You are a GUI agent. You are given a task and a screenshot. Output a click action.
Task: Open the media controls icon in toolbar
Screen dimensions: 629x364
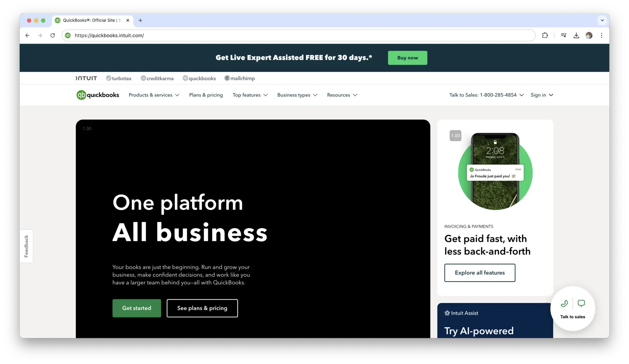(564, 35)
